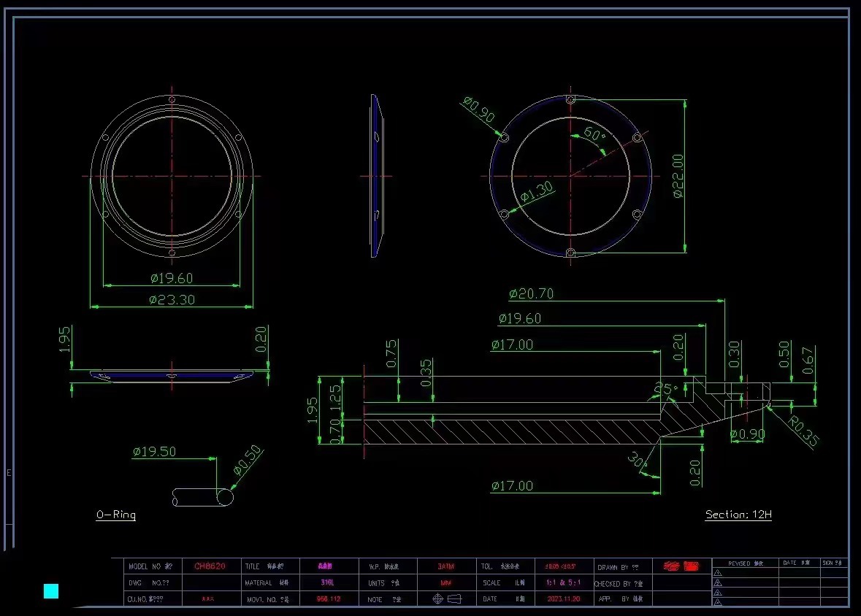Image resolution: width=861 pixels, height=616 pixels.
Task: Click the MOVT NO value 956.112
Action: pyautogui.click(x=329, y=599)
